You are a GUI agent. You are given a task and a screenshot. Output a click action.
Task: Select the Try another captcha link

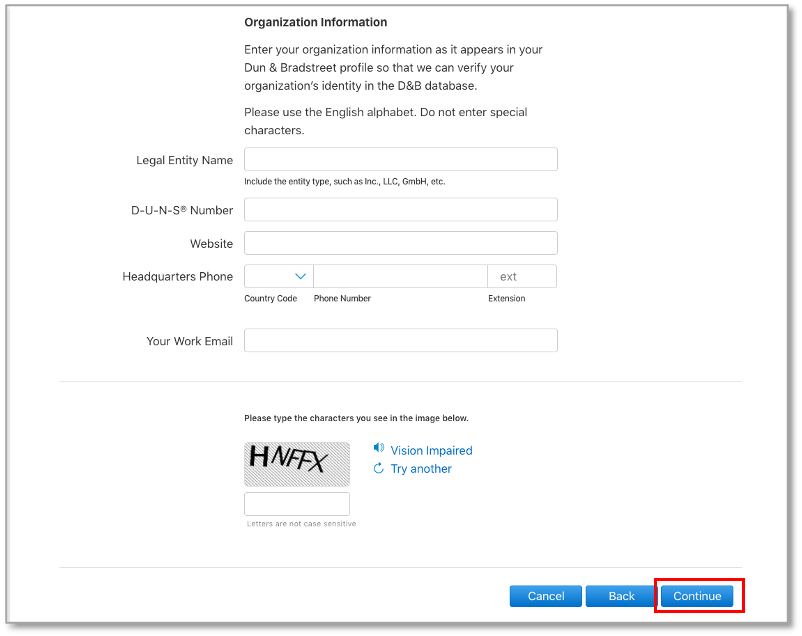(x=421, y=469)
